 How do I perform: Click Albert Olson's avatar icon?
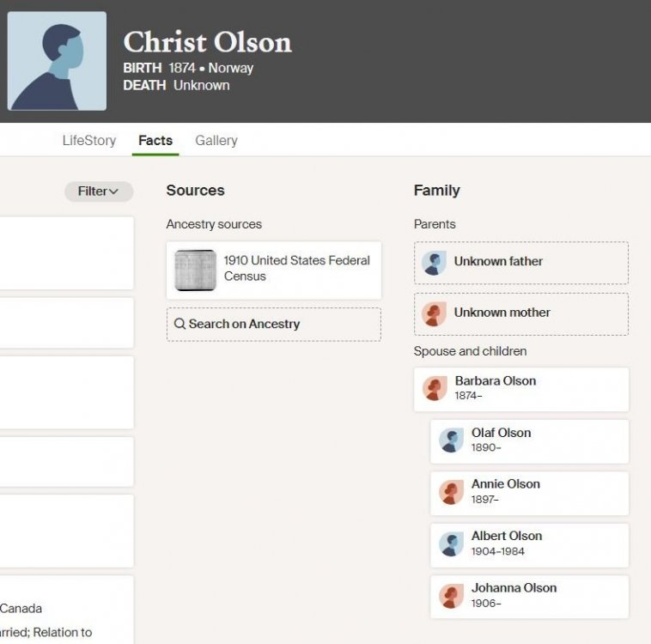(x=451, y=544)
